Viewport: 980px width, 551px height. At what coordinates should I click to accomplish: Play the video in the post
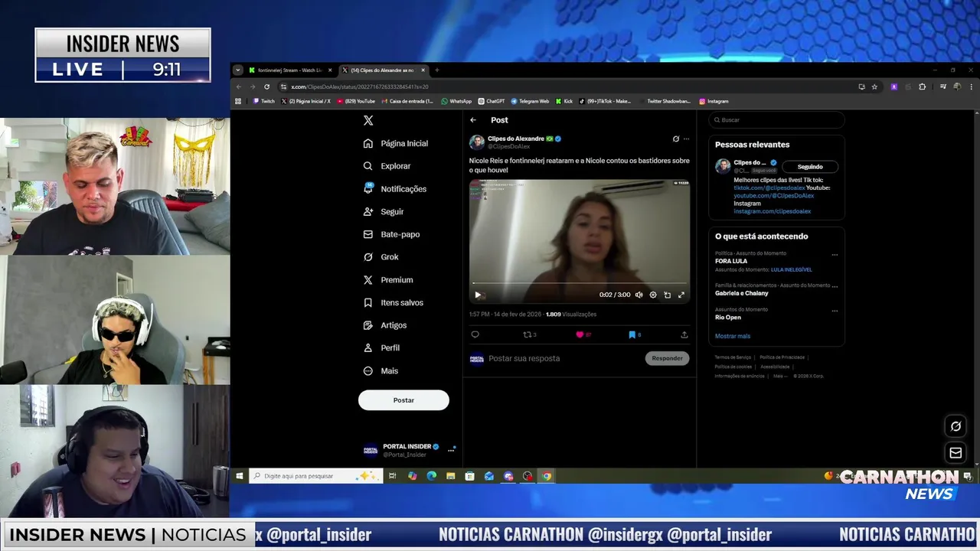pos(478,295)
